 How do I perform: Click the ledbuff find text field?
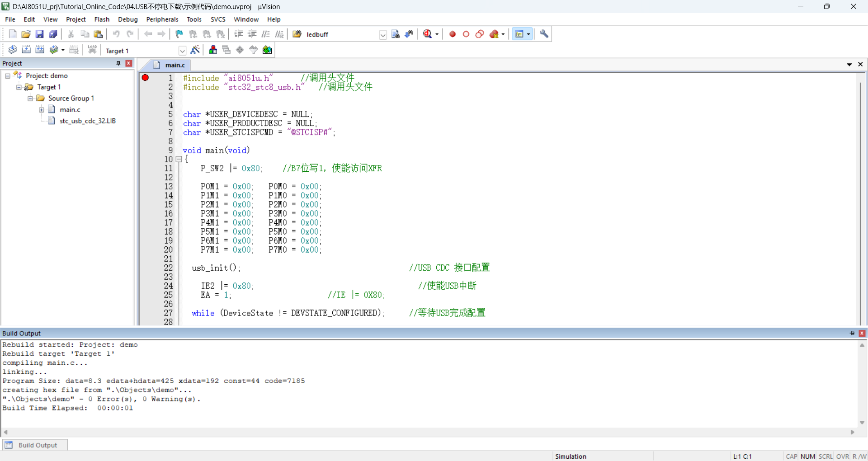point(342,35)
